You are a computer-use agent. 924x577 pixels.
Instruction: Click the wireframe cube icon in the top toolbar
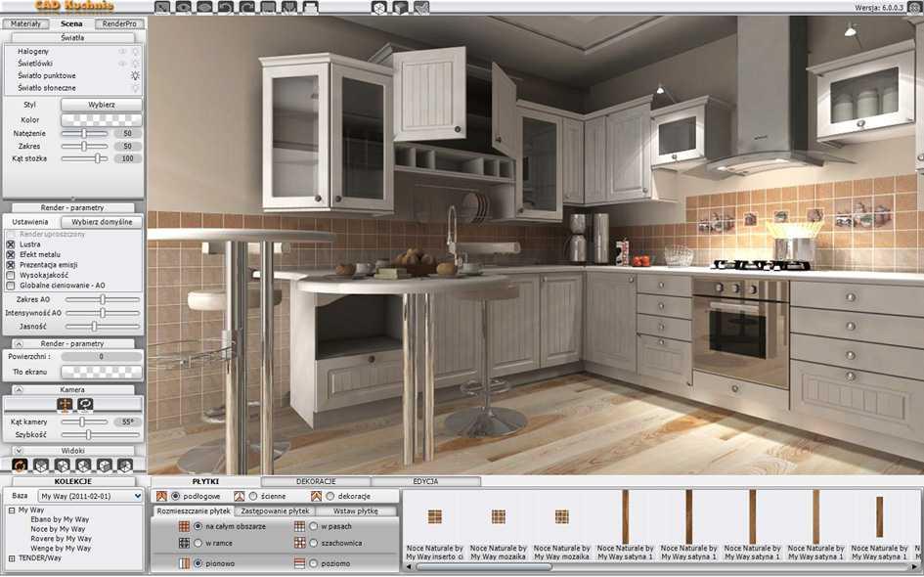tap(379, 8)
